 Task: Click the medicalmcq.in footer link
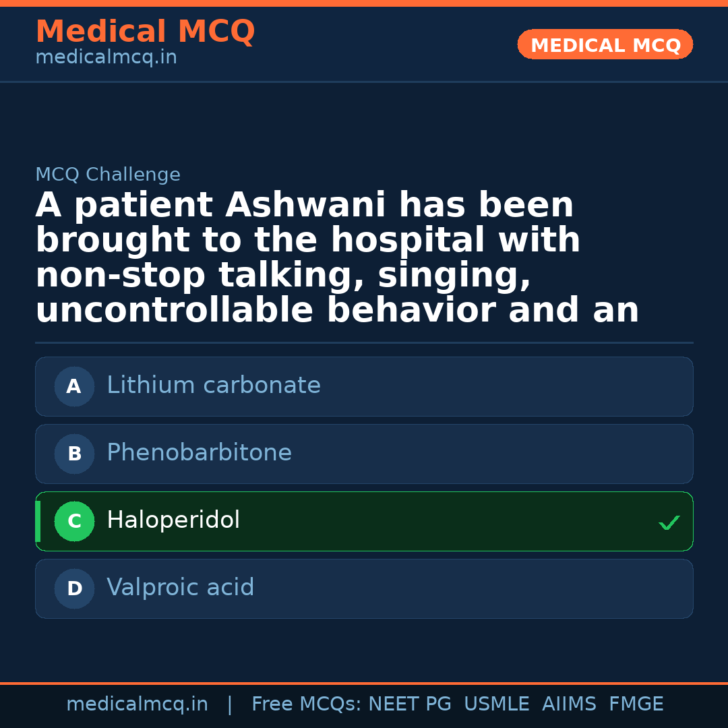(138, 703)
